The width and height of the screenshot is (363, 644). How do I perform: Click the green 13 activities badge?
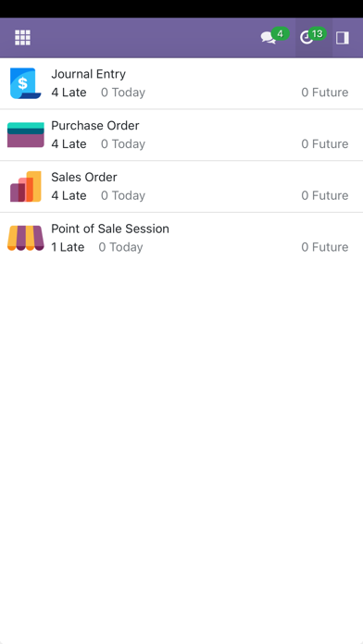click(318, 33)
